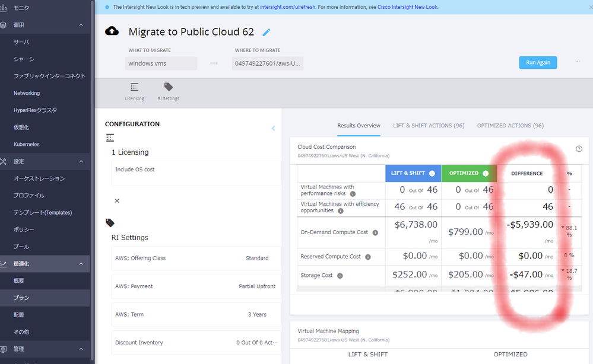Open 配置 in sidebar

tap(45, 315)
